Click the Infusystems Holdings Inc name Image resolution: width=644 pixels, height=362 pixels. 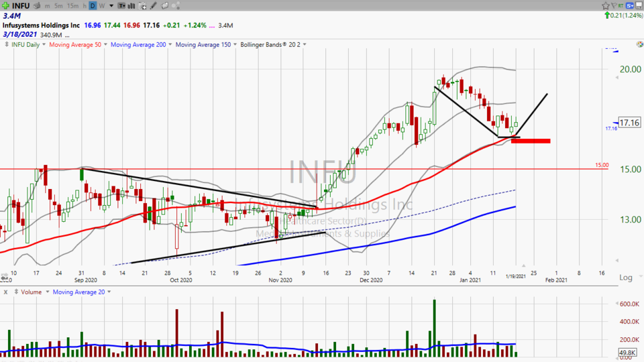pyautogui.click(x=41, y=25)
